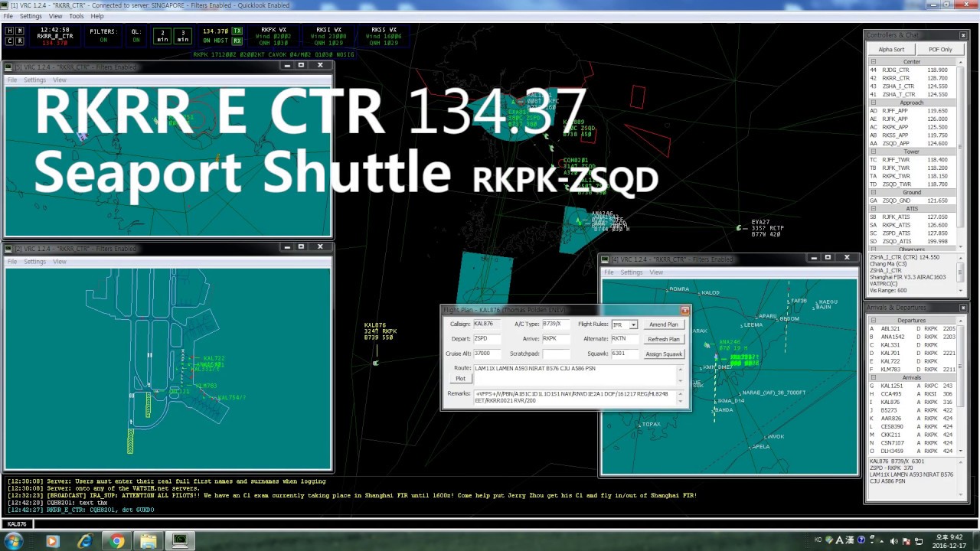Click the RKPK WX weather panel
Image resolution: width=980 pixels, height=551 pixels.
click(274, 36)
